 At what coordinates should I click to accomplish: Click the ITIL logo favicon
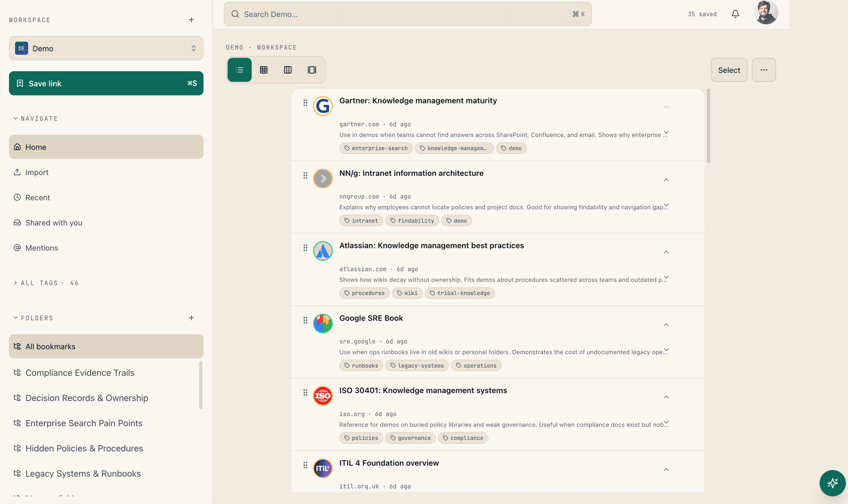[x=323, y=468]
